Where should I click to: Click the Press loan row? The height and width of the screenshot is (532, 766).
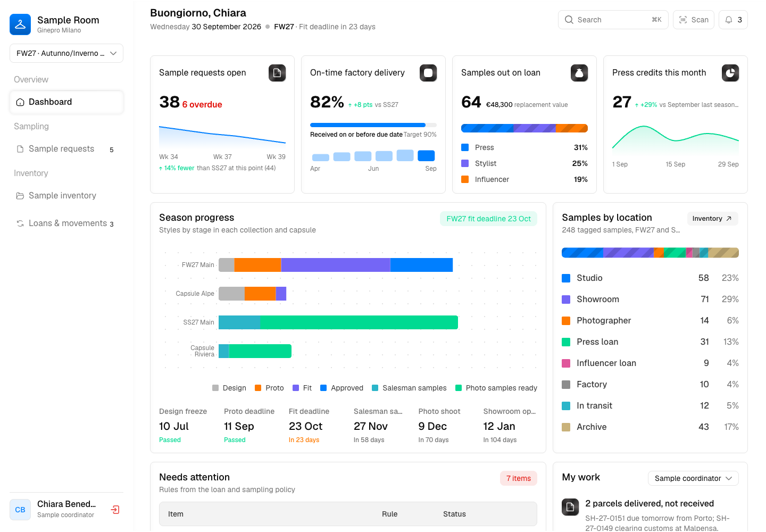coord(650,342)
